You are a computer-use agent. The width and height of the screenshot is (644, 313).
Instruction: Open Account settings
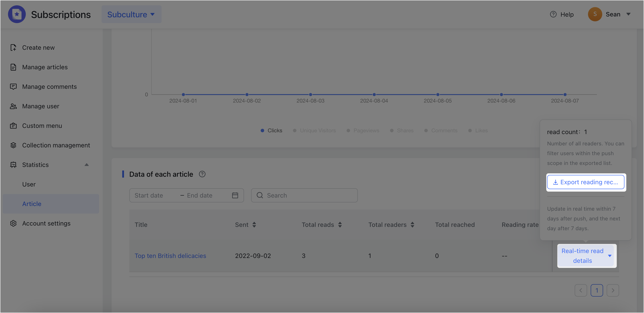click(x=46, y=223)
